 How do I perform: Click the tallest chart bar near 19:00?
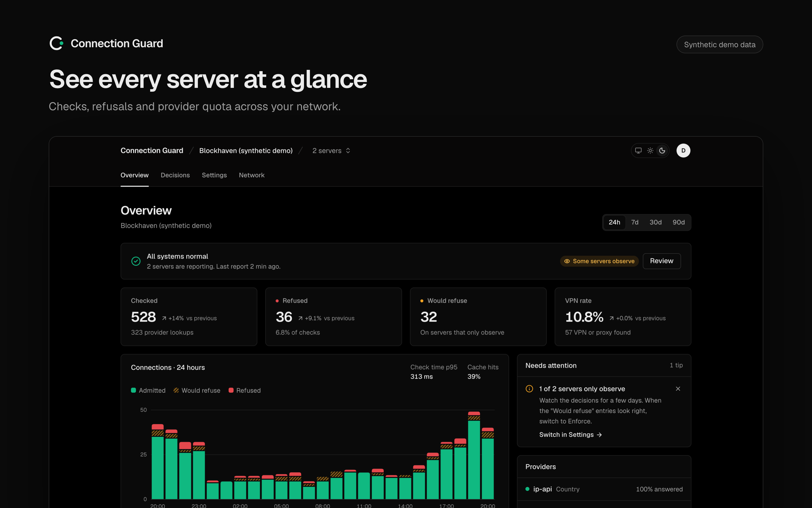click(474, 455)
